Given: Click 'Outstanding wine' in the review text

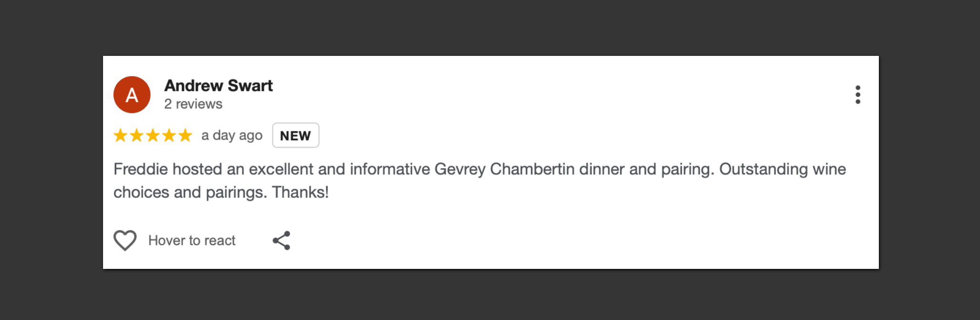Looking at the screenshot, I should click(782, 169).
